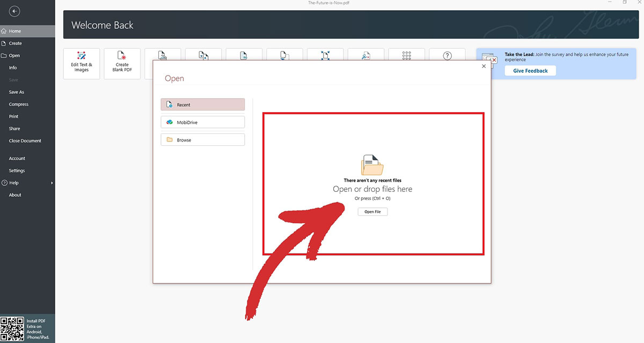Click the MobiDrive cloud icon in Open dialog
Viewport: 644px width, 343px height.
(170, 122)
